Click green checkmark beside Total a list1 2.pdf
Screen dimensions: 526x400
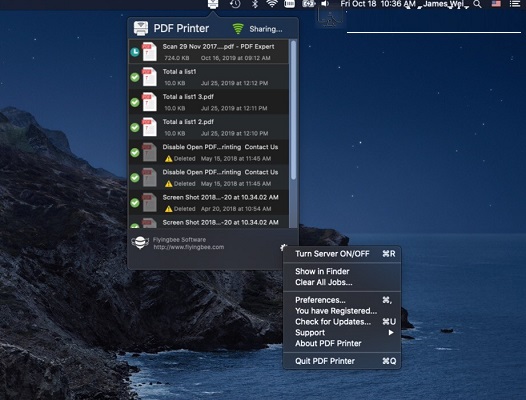point(135,128)
